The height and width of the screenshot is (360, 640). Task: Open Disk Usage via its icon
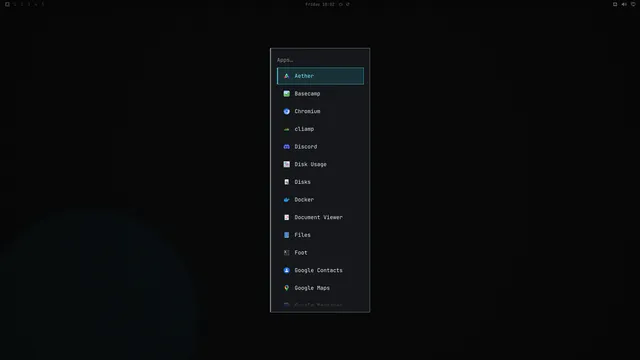287,164
